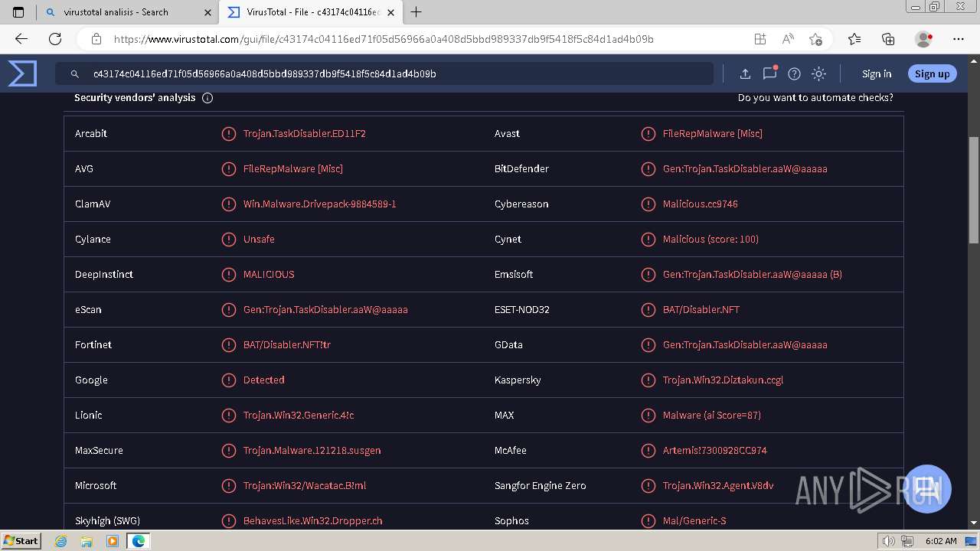Click Trojan:Win32/Wacatac.B!ml result

tap(305, 486)
